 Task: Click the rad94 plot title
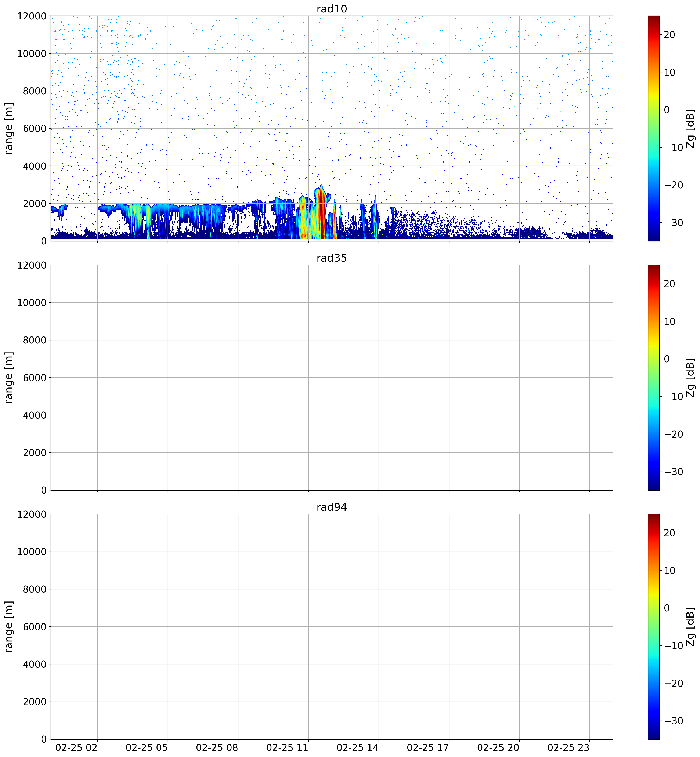pos(331,507)
